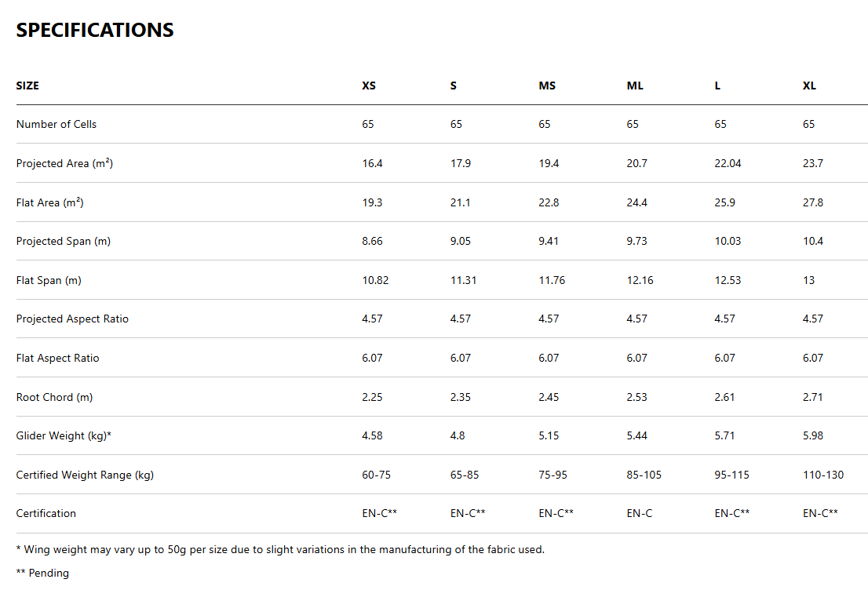Click the Flat Span row label
Image resolution: width=868 pixels, height=590 pixels.
49,280
